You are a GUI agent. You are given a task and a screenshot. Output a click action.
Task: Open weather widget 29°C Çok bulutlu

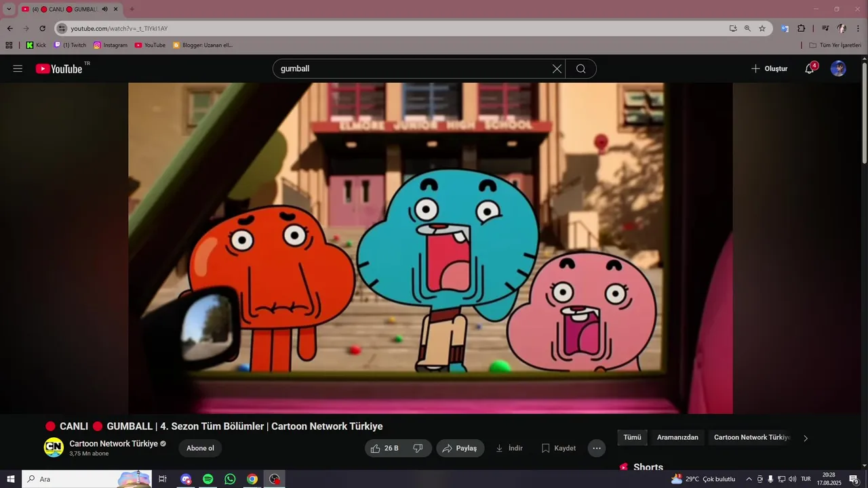(703, 479)
